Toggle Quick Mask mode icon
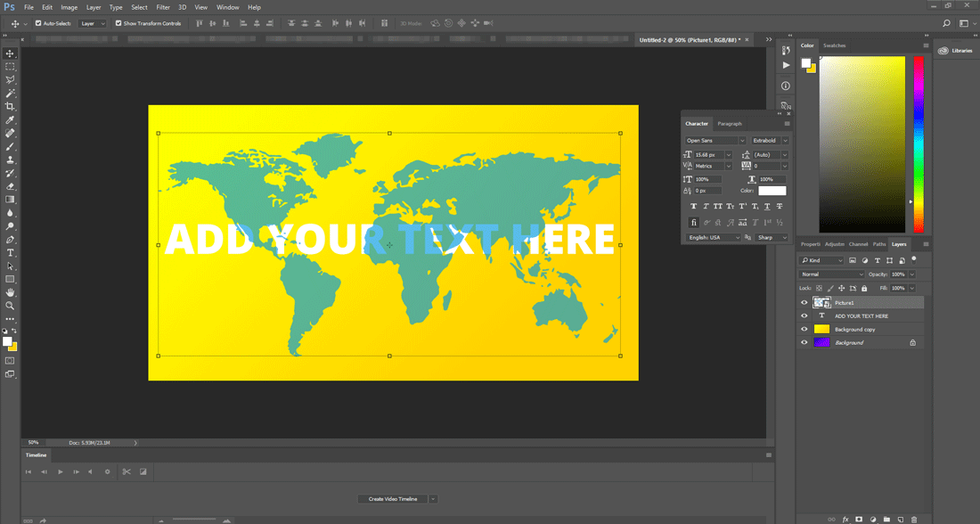980x524 pixels. (x=10, y=361)
